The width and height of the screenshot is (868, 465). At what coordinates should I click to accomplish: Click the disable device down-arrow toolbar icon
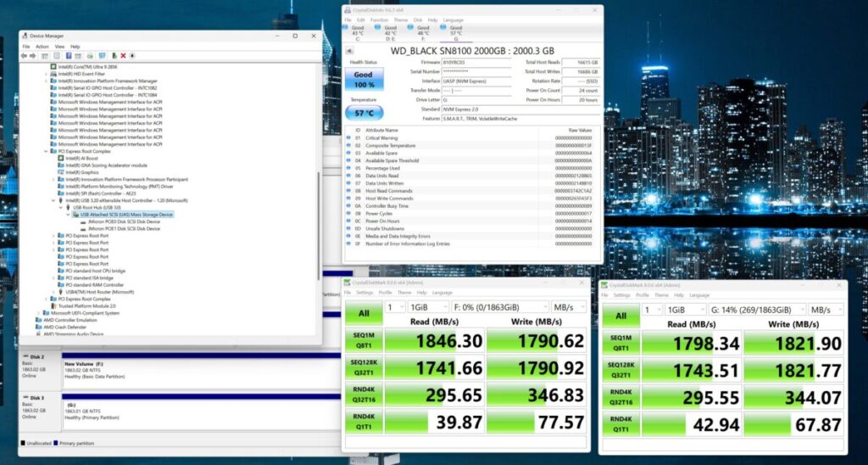[132, 55]
